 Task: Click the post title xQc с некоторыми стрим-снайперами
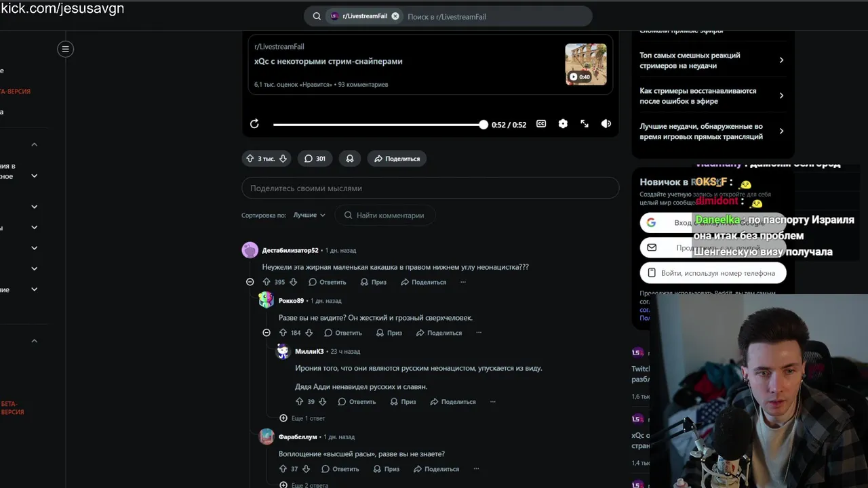[x=328, y=61]
